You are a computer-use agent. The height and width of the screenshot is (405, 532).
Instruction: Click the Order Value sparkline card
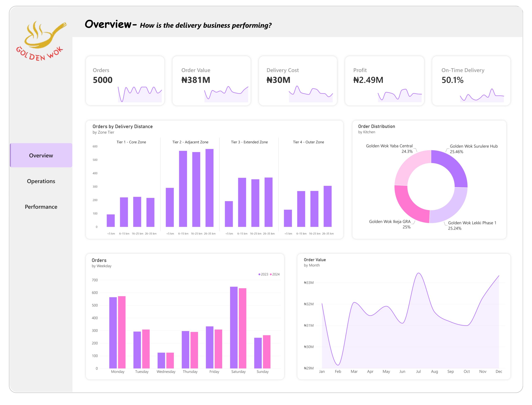click(x=212, y=81)
